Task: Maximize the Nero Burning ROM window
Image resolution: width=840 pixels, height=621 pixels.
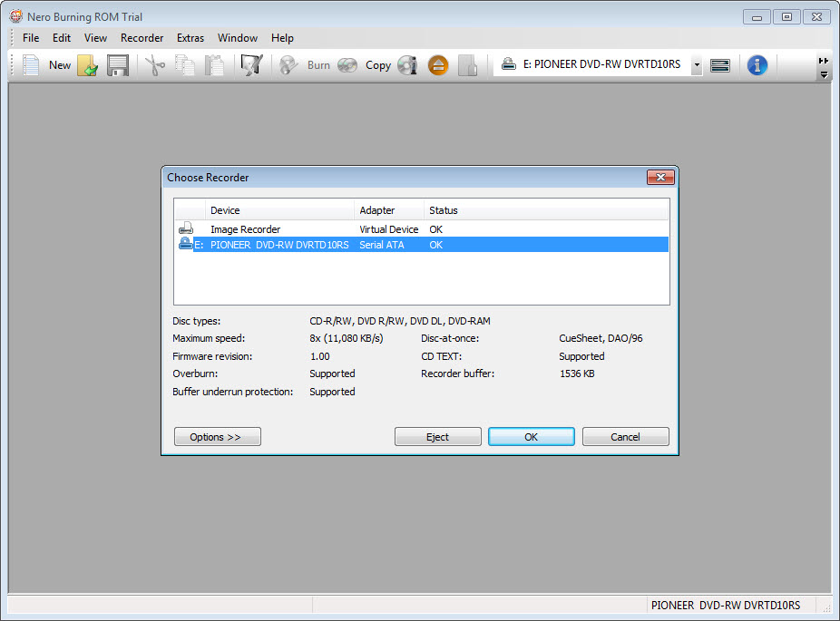Action: click(x=786, y=16)
